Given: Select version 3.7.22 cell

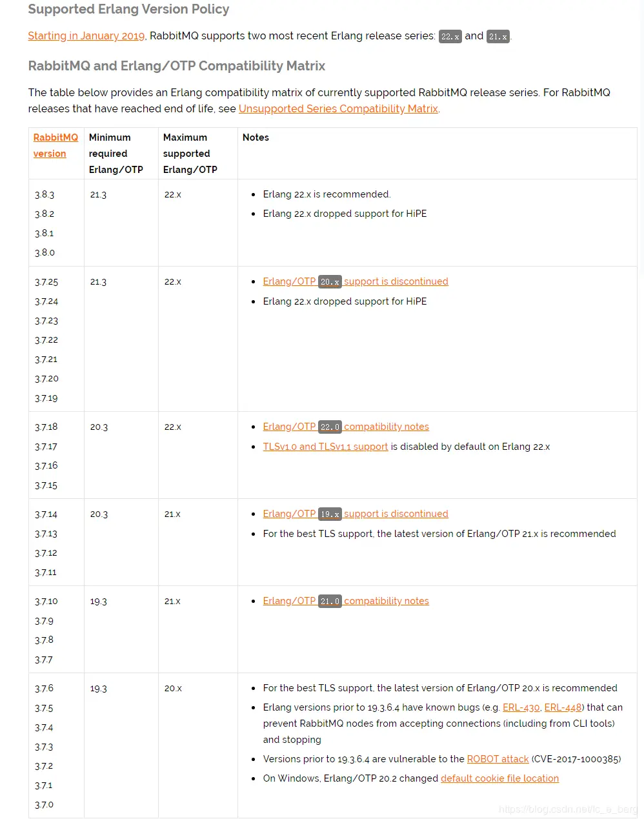Looking at the screenshot, I should [46, 340].
